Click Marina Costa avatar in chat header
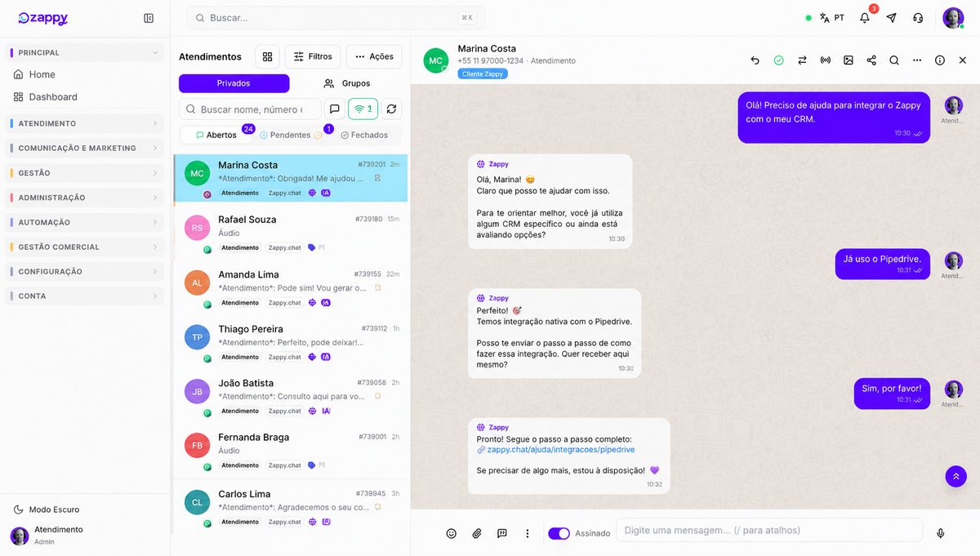980x556 pixels. click(436, 60)
